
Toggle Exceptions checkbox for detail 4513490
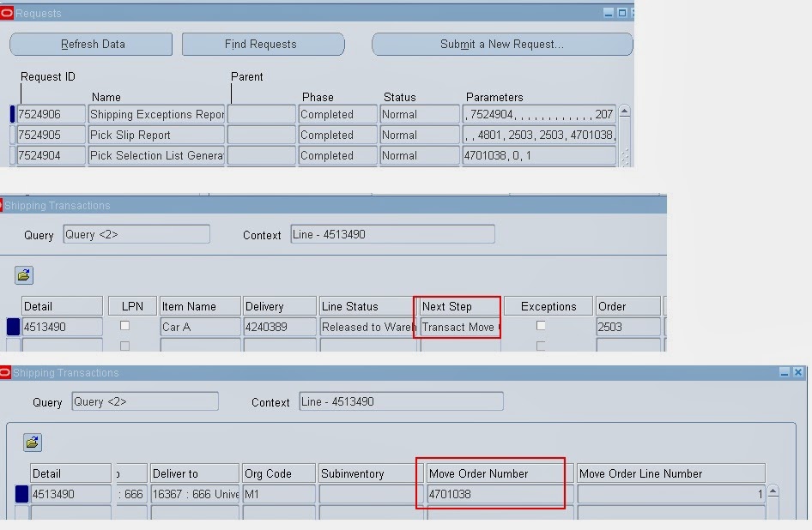tap(541, 326)
